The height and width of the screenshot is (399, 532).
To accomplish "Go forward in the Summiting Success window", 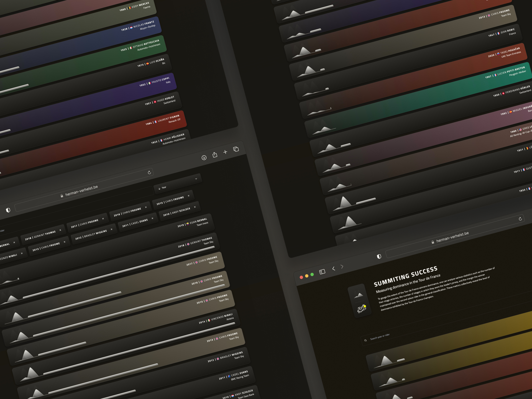I will pos(342,267).
